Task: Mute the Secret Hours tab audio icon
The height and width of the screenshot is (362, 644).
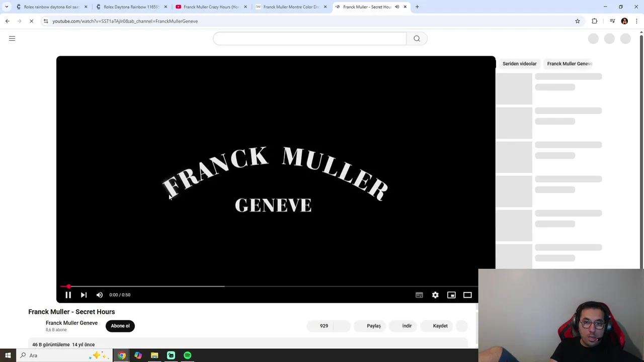Action: 397,7
